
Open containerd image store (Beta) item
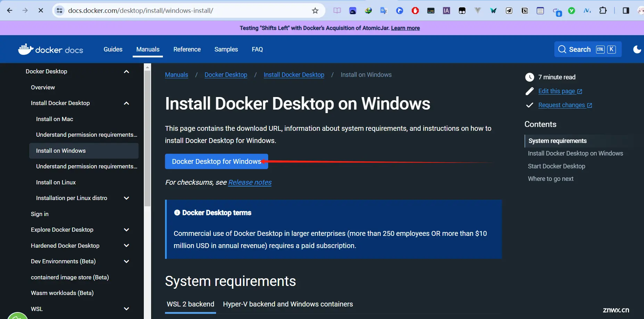point(70,277)
